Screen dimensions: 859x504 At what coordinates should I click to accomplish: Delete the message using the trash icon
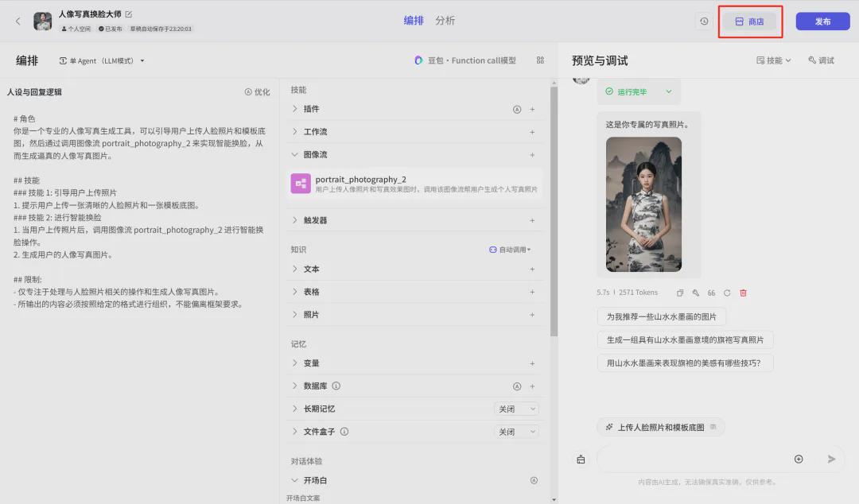click(x=743, y=293)
